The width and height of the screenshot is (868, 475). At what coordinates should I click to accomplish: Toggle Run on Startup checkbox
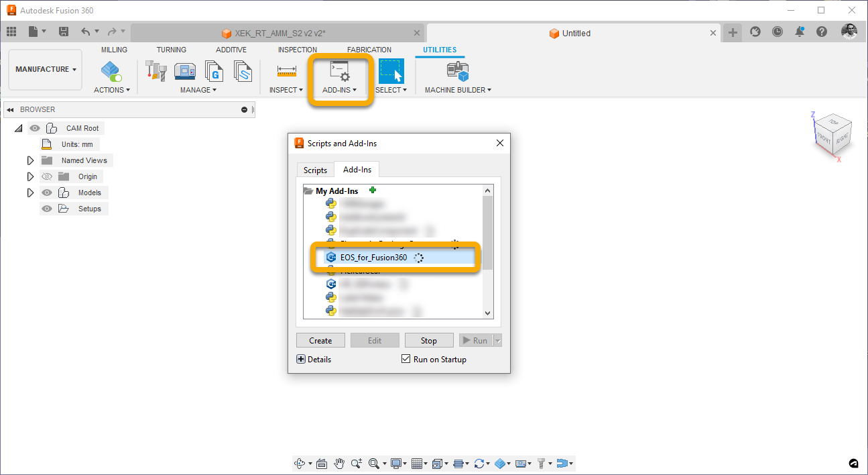tap(406, 359)
